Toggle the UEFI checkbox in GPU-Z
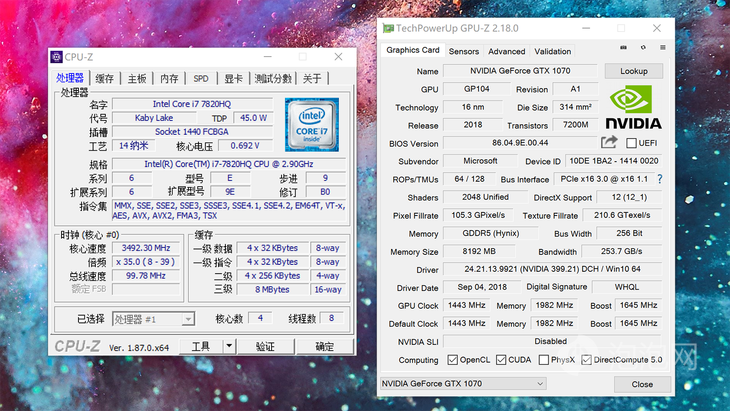The width and height of the screenshot is (730, 411). tap(631, 143)
